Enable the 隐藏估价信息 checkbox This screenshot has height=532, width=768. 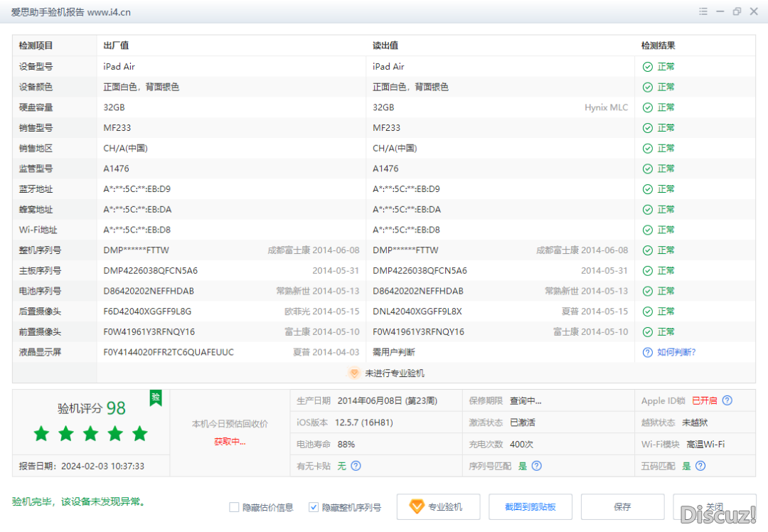point(234,507)
